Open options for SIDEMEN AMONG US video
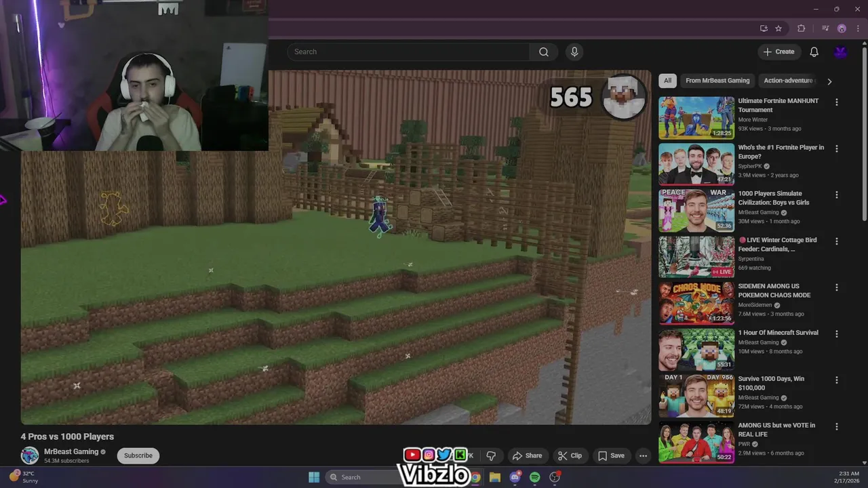 click(836, 287)
